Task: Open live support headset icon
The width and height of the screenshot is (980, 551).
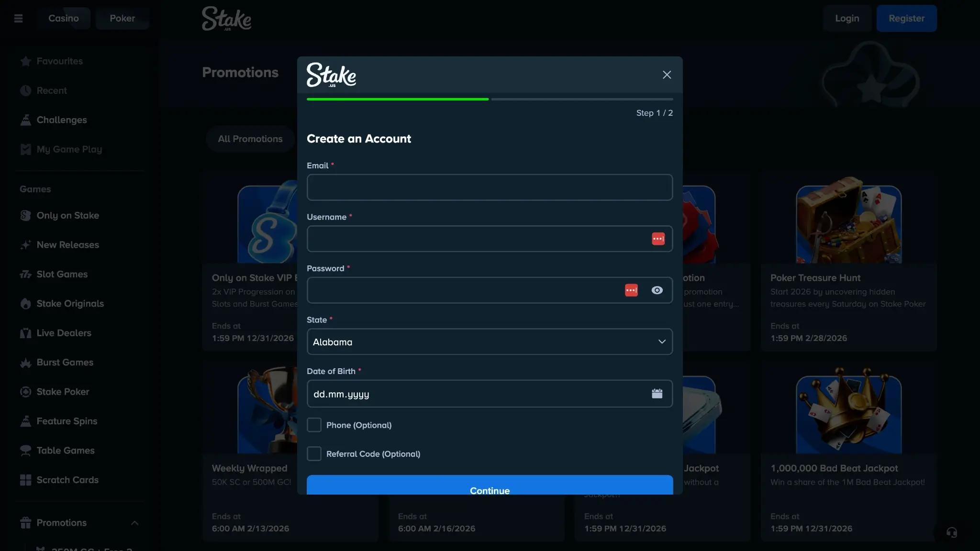Action: click(951, 532)
